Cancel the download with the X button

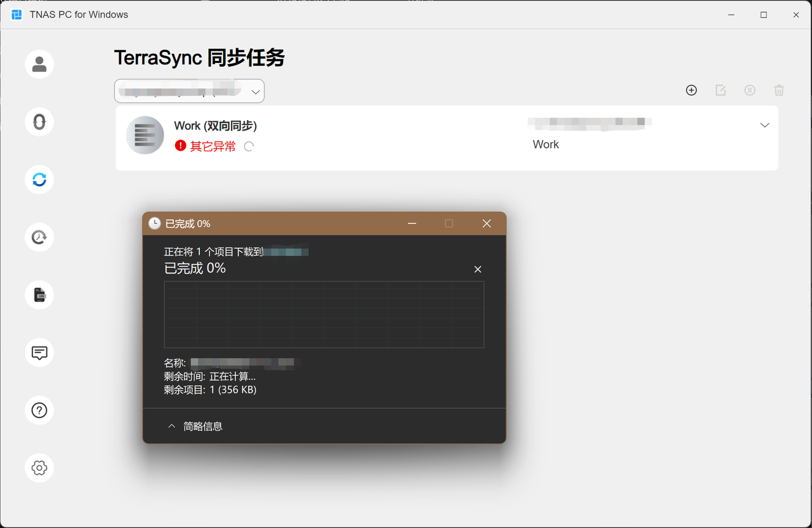pos(478,270)
